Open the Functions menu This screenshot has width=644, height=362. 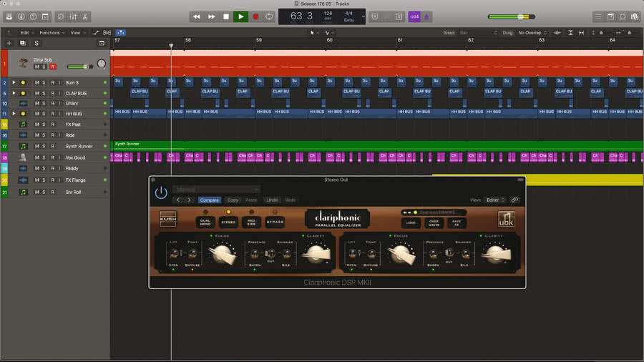52,32
